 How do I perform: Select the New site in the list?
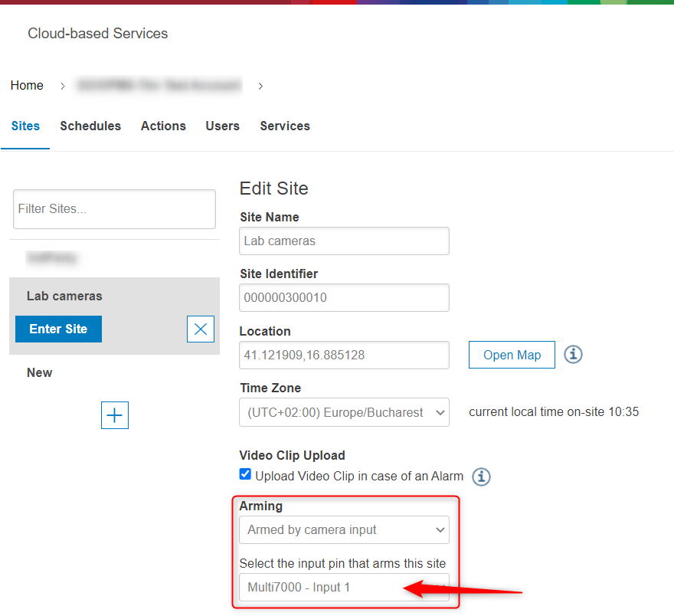click(x=40, y=373)
